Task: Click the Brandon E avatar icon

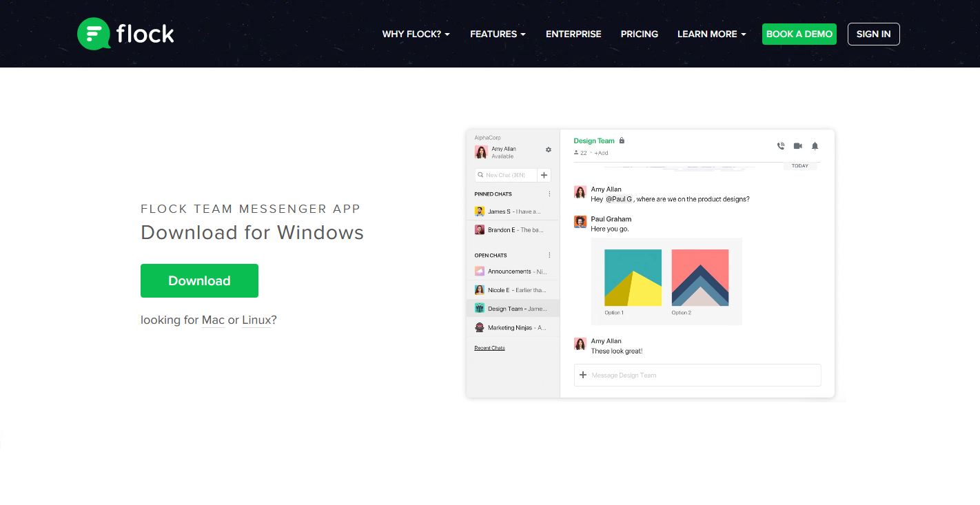Action: point(480,230)
